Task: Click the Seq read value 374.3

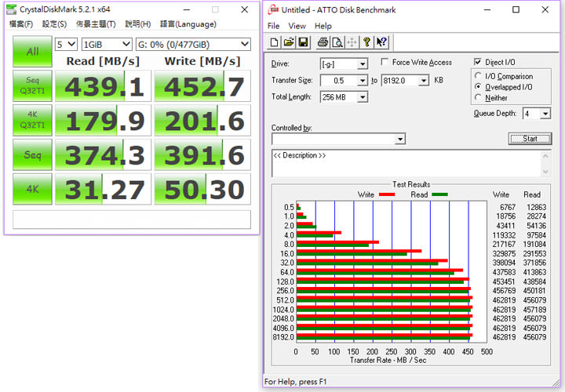Action: 103,154
